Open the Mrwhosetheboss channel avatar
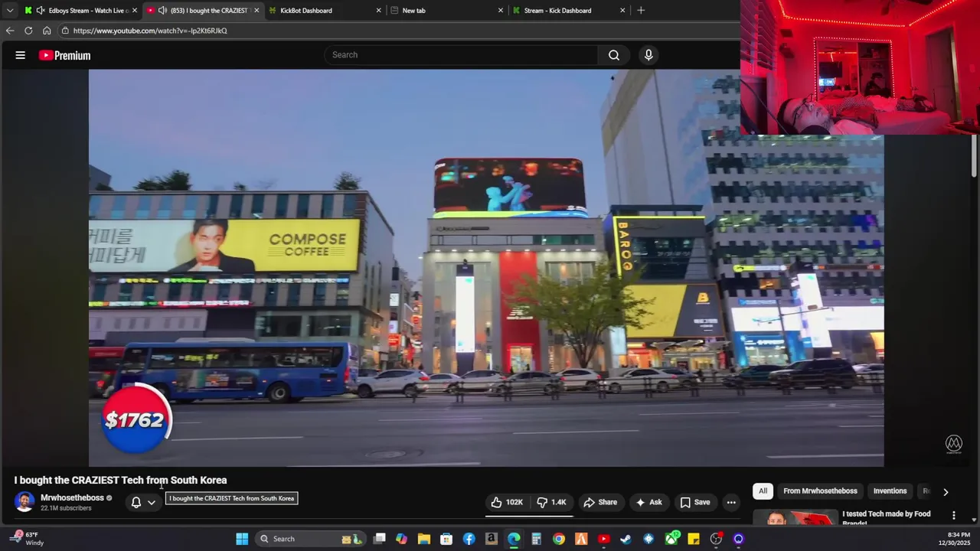 tap(24, 502)
